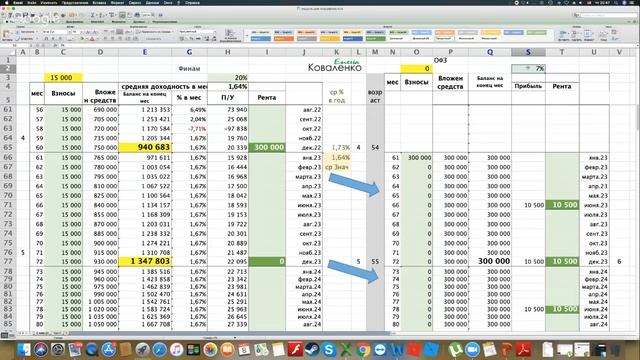Open Zoom from the Dock
This screenshot has width=640, height=360.
[x=472, y=350]
